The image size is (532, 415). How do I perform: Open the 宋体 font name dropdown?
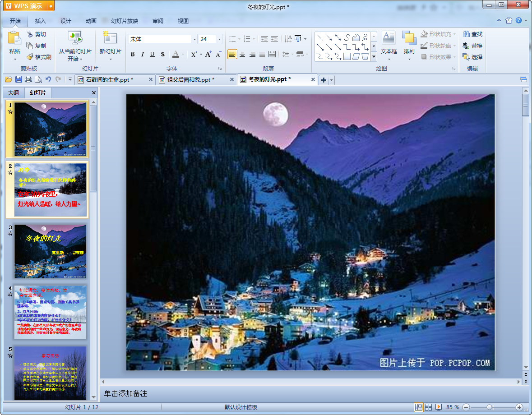click(x=195, y=39)
